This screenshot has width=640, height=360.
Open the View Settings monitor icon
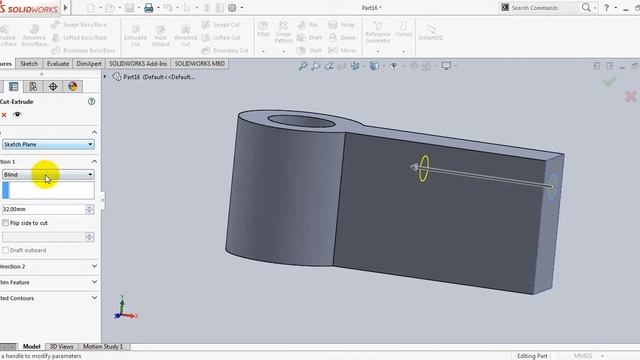tap(446, 66)
